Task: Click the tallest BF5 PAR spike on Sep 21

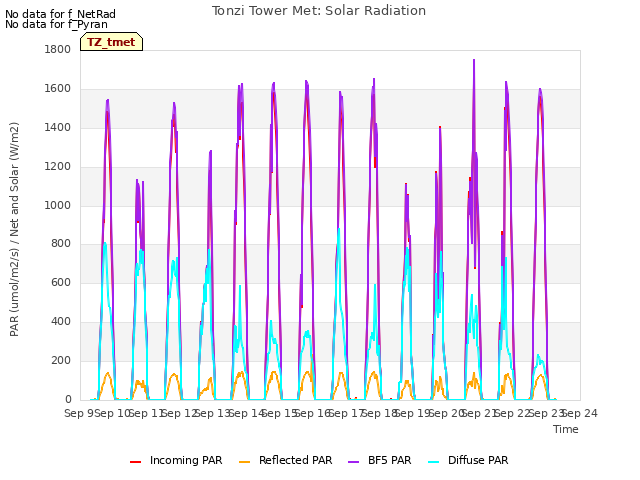Action: pos(474,60)
